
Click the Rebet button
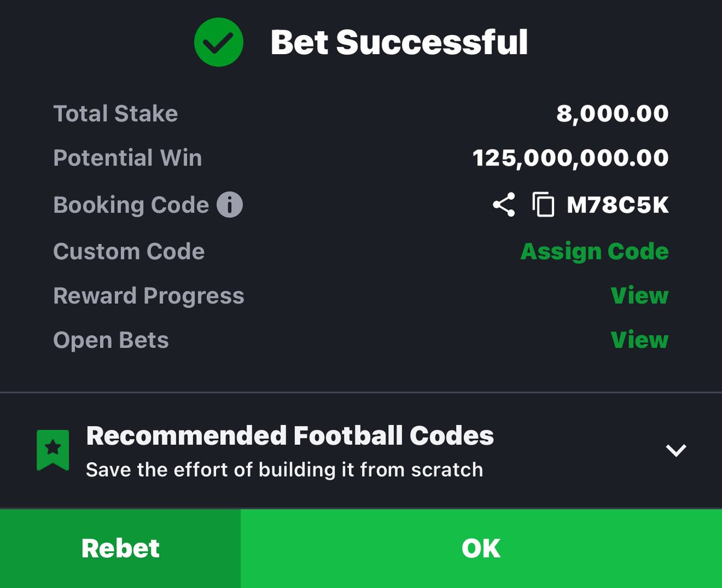click(x=120, y=548)
